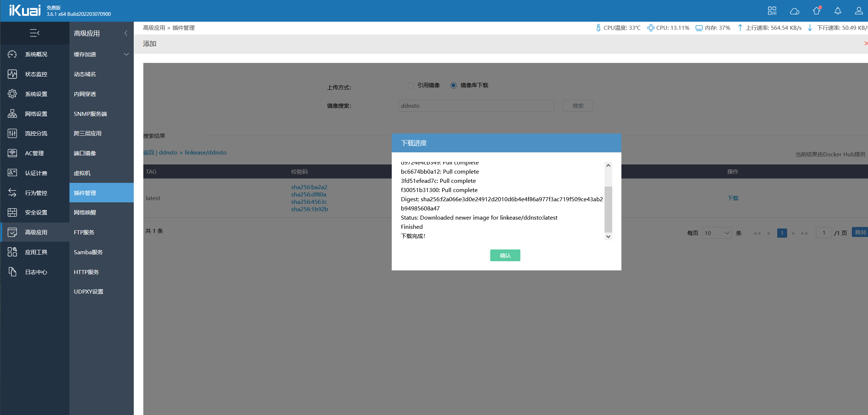The width and height of the screenshot is (868, 415).
Task: Click the house upgrade icon with red dot
Action: (x=817, y=11)
